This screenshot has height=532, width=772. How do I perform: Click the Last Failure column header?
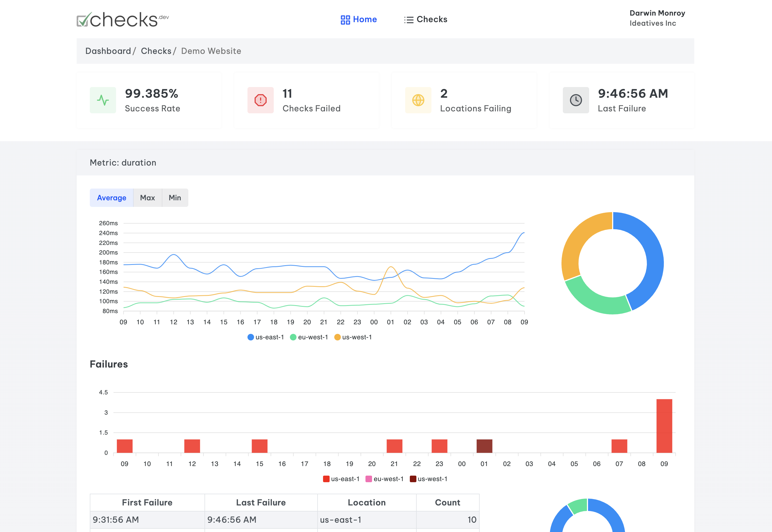point(261,502)
